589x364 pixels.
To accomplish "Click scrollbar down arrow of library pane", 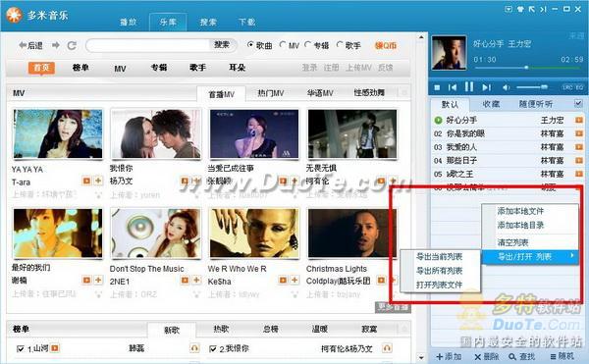I will (x=421, y=357).
